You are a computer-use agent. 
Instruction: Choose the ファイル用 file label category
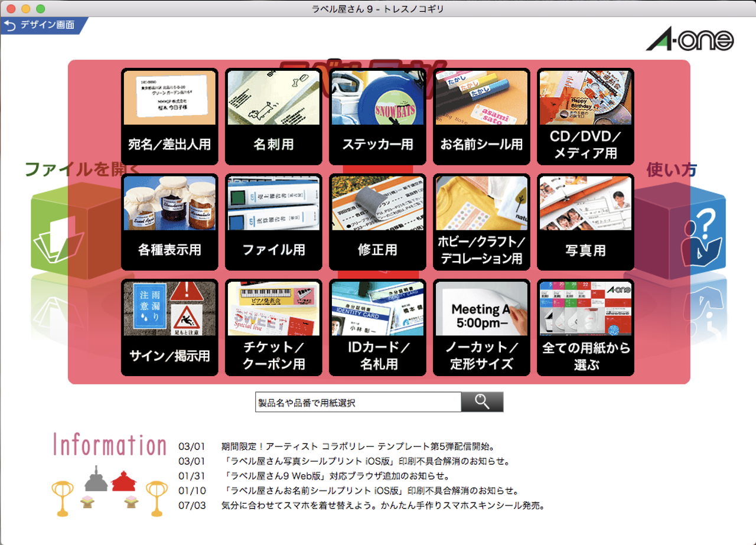point(273,222)
